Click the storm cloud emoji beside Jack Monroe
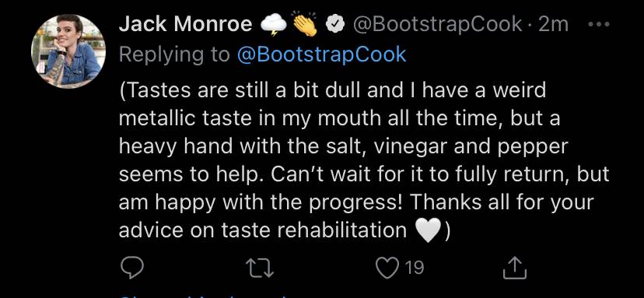The height and width of the screenshot is (298, 644). point(275,26)
